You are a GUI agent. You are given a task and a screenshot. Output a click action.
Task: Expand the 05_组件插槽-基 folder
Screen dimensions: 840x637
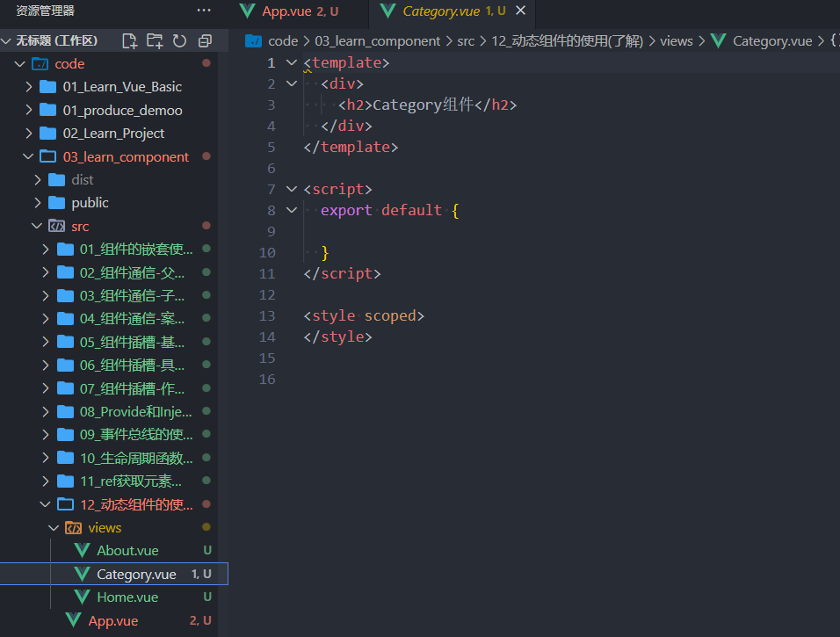[46, 342]
